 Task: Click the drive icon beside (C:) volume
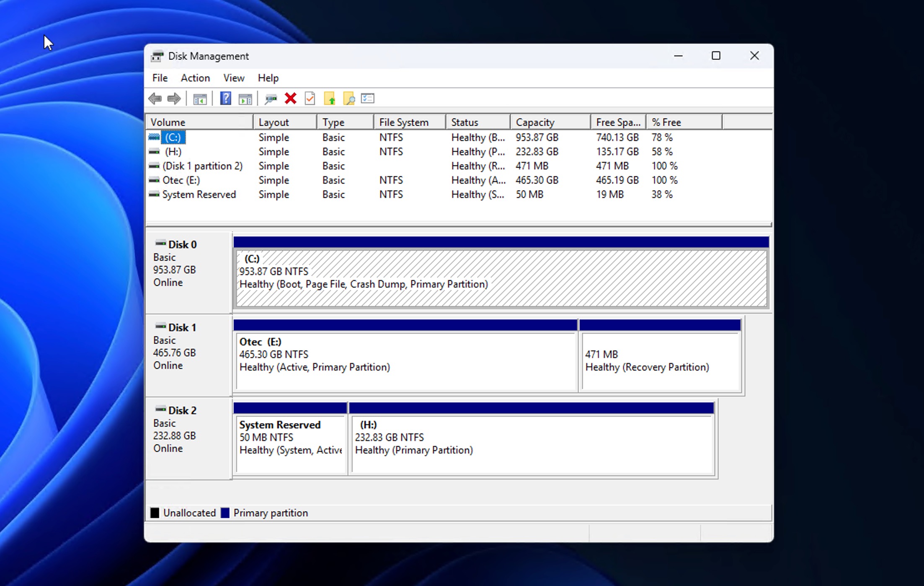pyautogui.click(x=154, y=137)
